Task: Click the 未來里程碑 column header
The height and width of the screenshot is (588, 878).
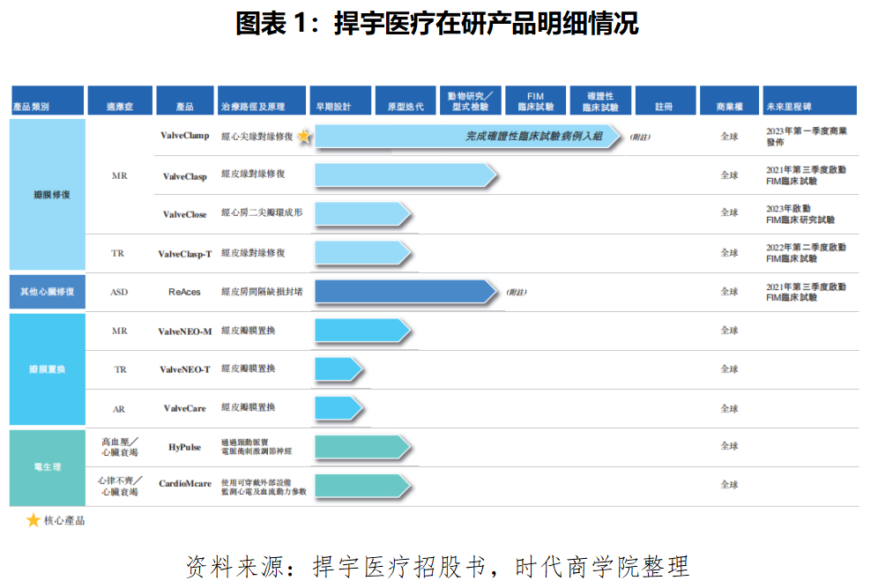Action: [x=809, y=100]
